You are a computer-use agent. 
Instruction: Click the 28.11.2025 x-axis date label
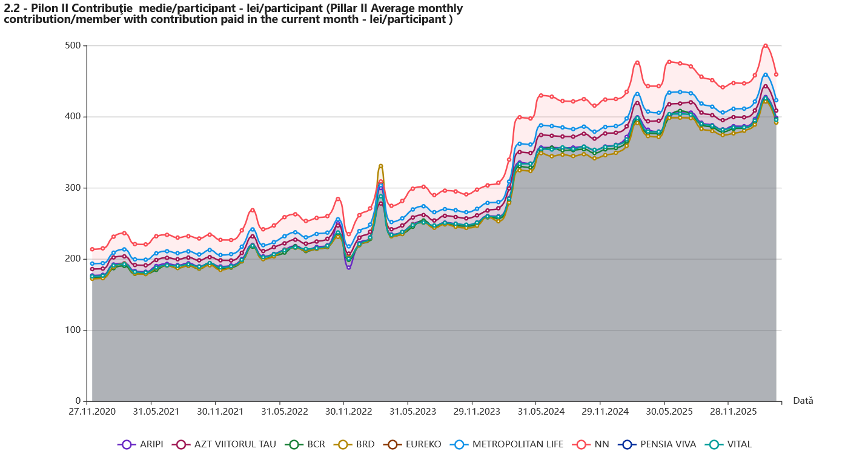point(728,412)
